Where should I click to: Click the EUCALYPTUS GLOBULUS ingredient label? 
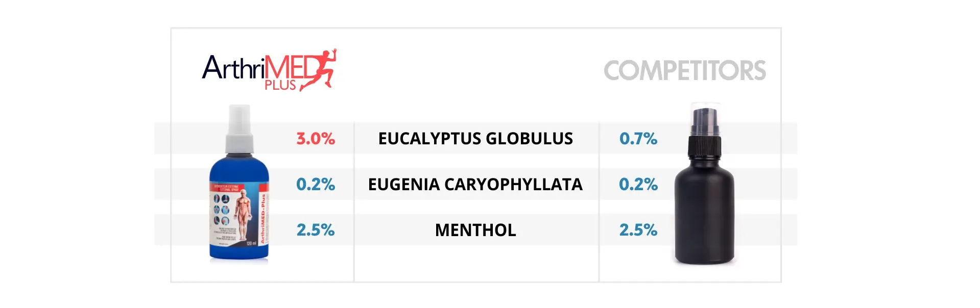(x=475, y=138)
